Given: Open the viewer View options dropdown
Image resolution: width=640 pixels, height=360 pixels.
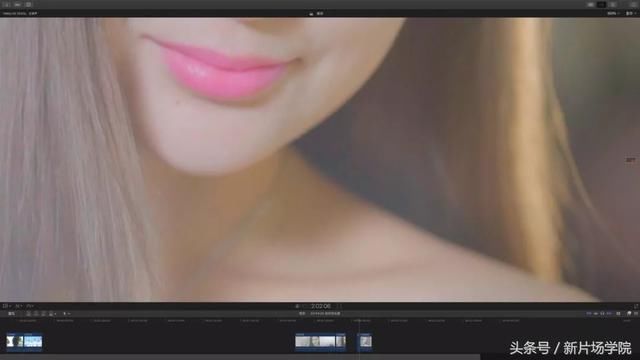Looking at the screenshot, I should pyautogui.click(x=631, y=13).
